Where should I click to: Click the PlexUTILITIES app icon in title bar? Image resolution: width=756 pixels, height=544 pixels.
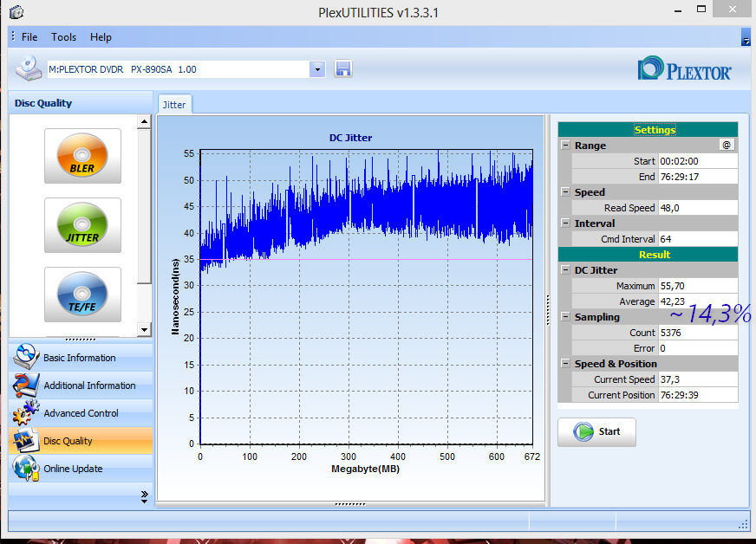coord(16,11)
